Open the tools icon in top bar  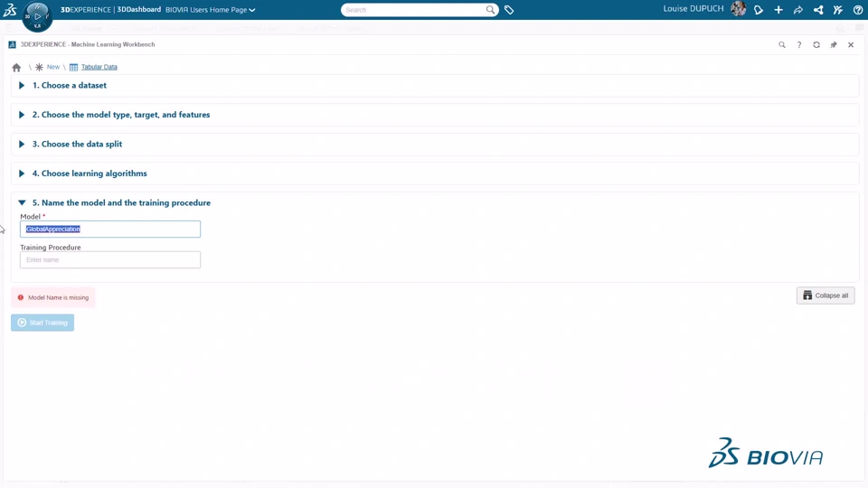click(838, 10)
